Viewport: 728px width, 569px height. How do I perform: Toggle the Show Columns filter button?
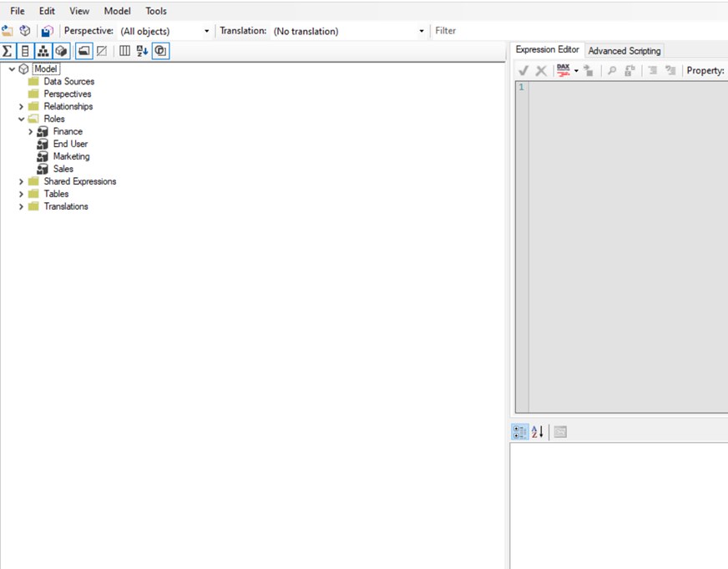[25, 51]
